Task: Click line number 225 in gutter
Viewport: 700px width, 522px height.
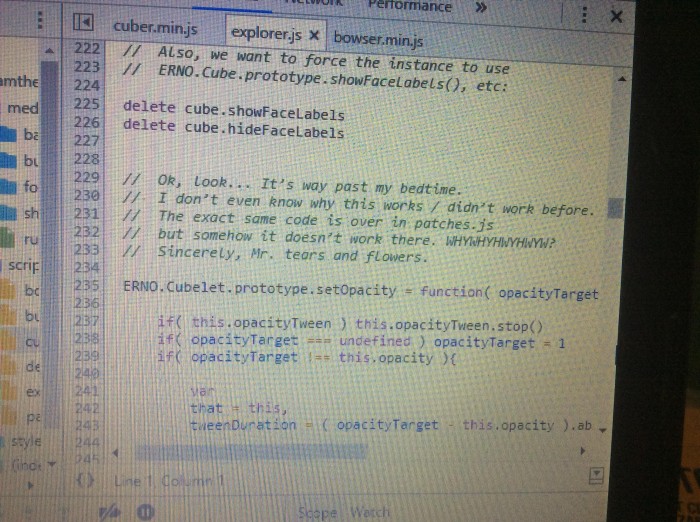Action: [87, 104]
